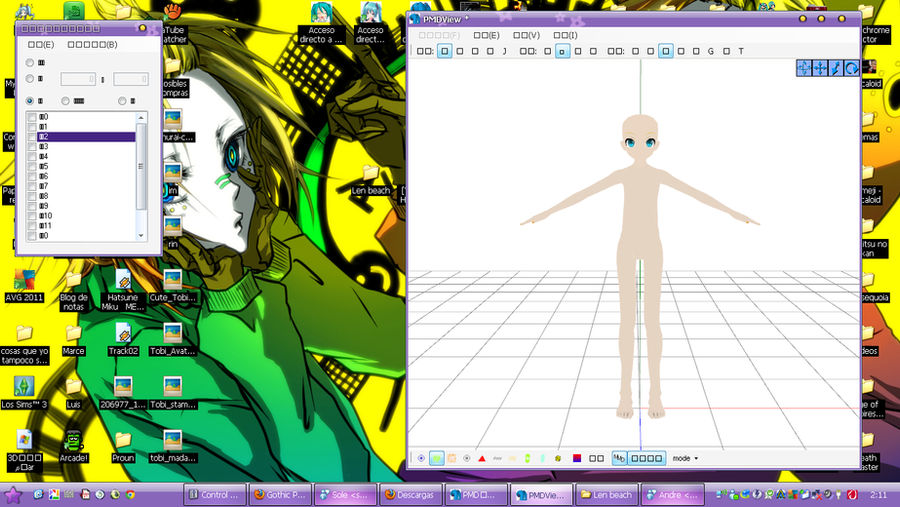The image size is (900, 507).
Task: Open the (I) menu in PMDView
Action: pos(565,35)
